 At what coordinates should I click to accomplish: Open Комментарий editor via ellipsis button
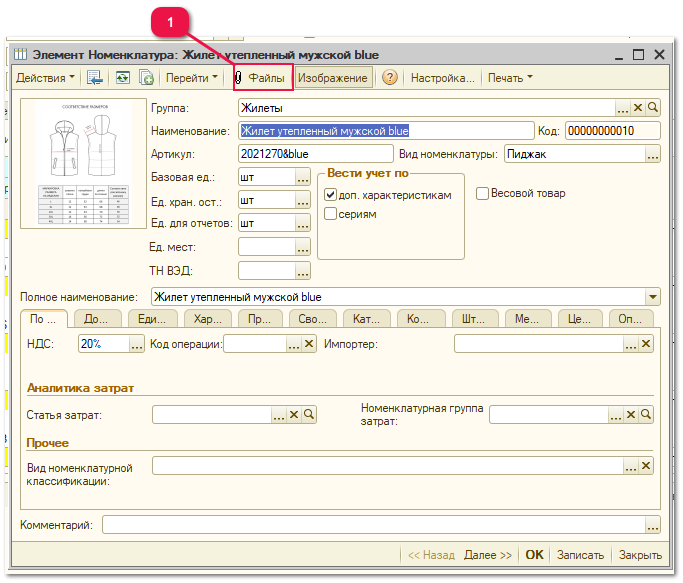653,525
